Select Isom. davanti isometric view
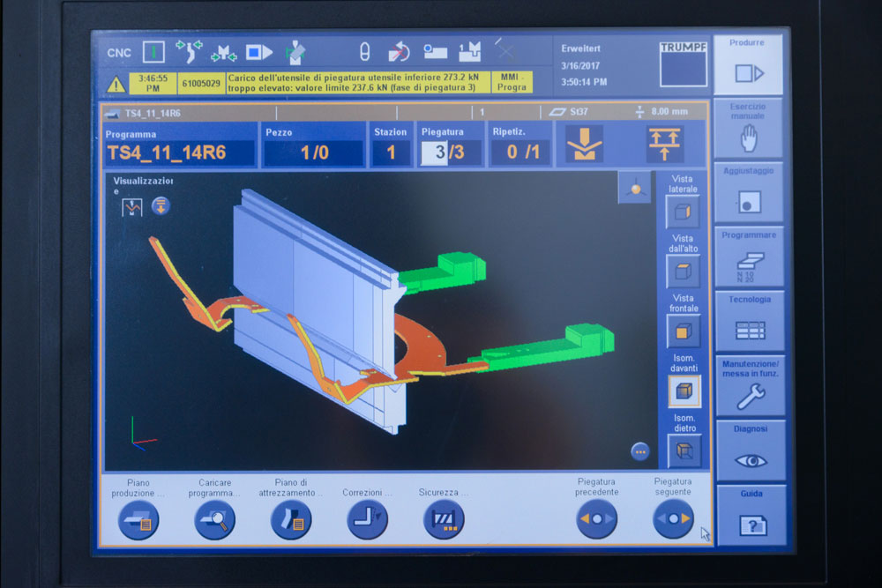Screen dimensions: 882x588 [684, 391]
